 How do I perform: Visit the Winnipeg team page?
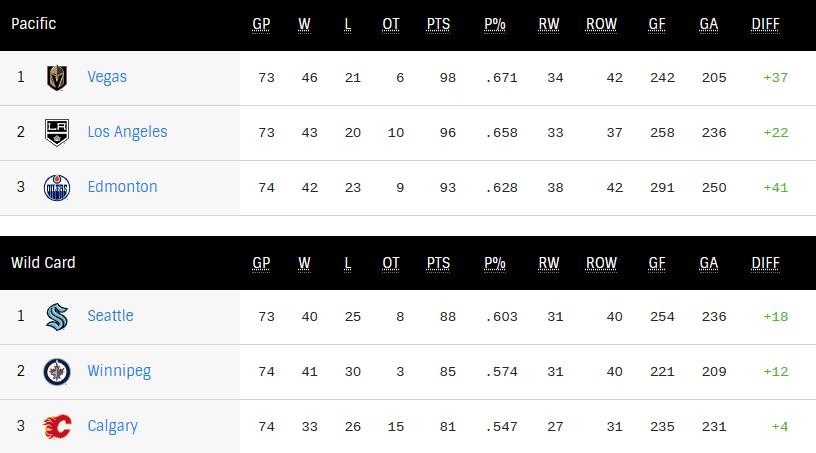click(x=119, y=371)
